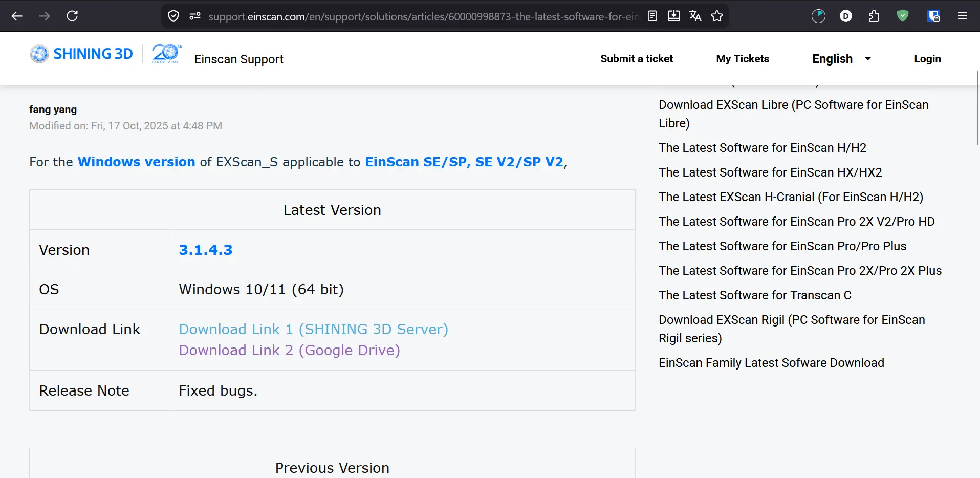Open the browser hamburger menu
Screen dimensions: 980x478
point(963,16)
